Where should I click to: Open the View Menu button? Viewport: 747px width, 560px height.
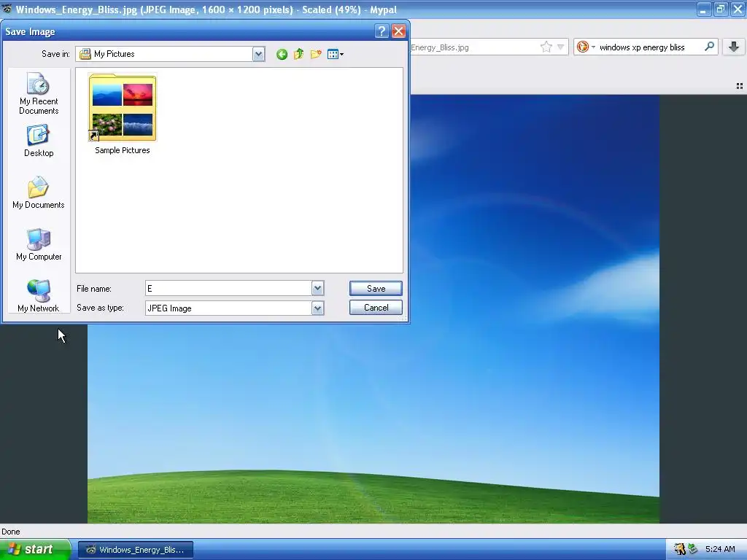[336, 54]
